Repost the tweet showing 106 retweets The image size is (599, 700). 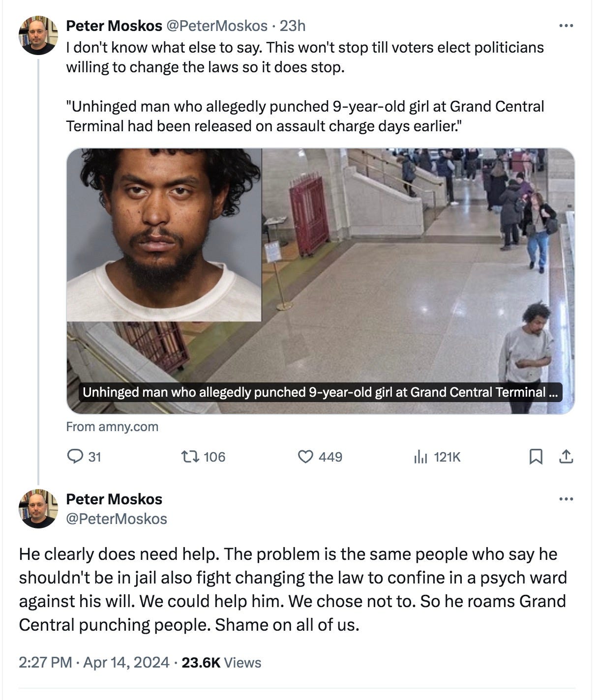point(190,457)
